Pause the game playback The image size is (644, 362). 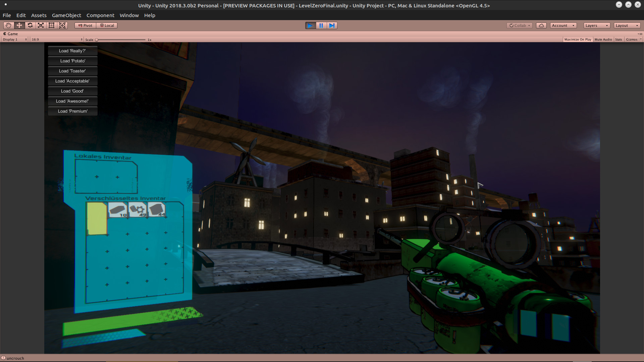click(x=321, y=25)
